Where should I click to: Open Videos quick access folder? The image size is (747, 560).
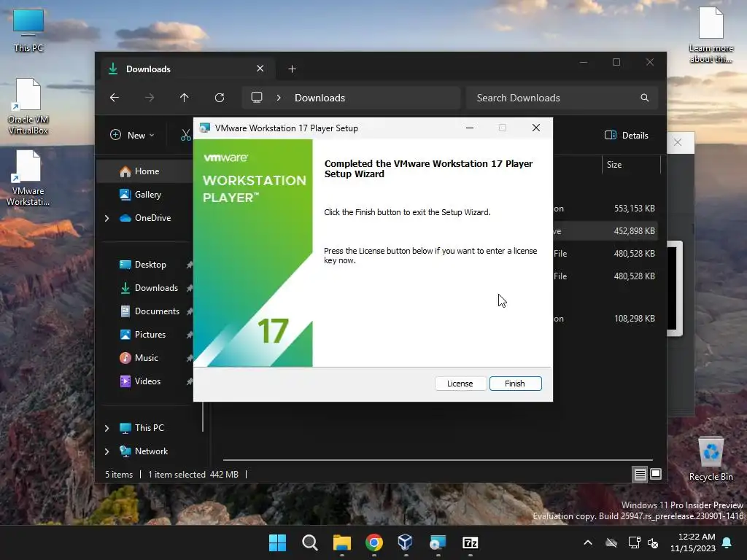point(147,381)
